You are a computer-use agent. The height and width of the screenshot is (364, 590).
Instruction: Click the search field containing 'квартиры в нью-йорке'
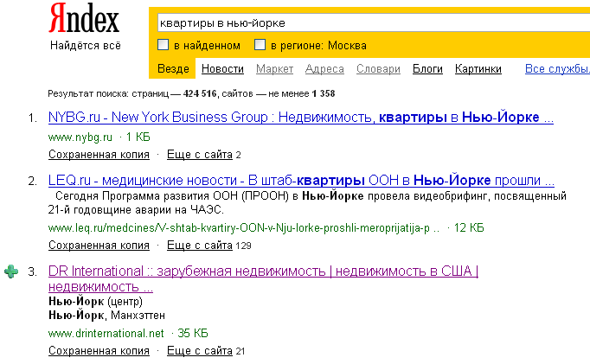click(373, 23)
